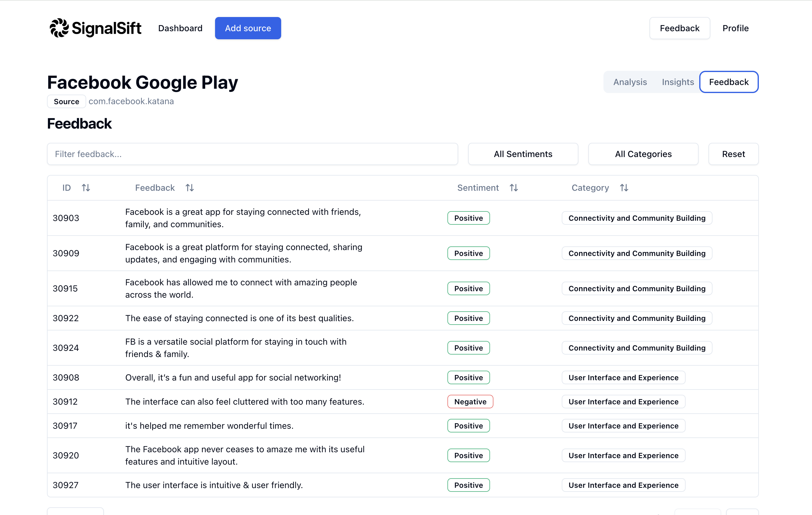Select the Feedback tab beside Insights

[729, 82]
